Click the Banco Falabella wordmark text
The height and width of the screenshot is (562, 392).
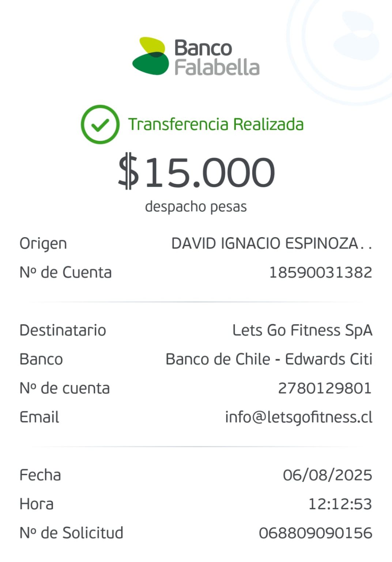click(x=217, y=57)
